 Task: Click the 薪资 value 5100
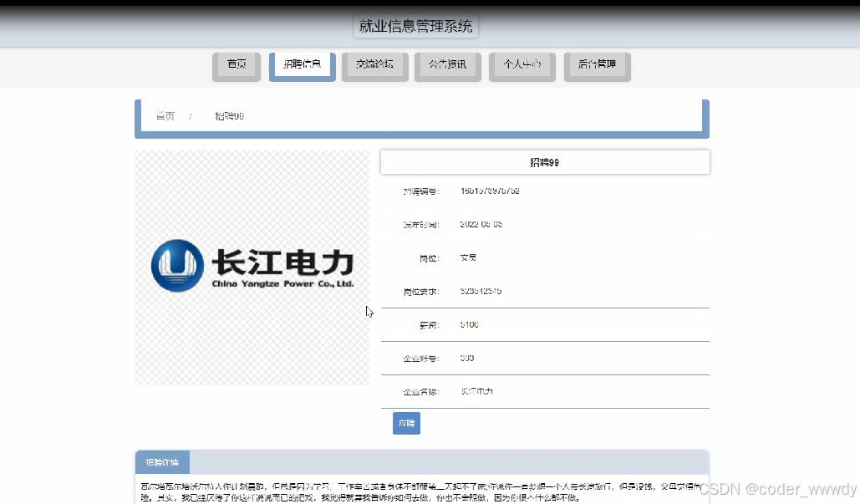(x=470, y=324)
